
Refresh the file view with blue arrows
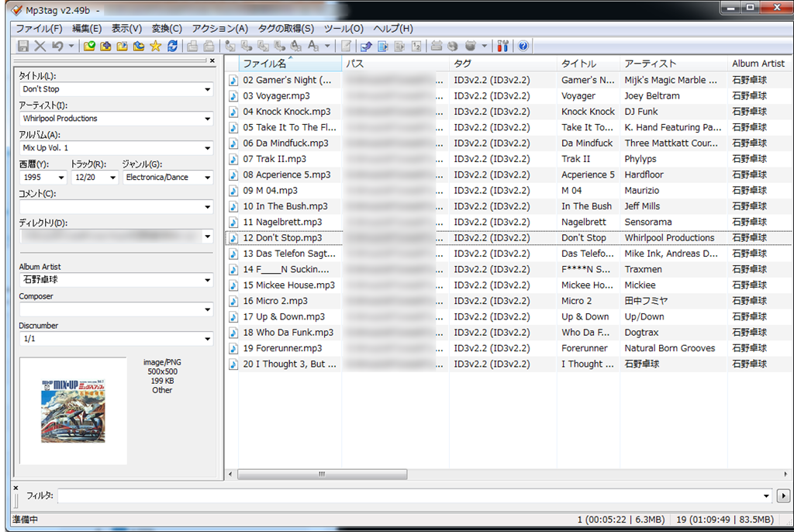point(172,46)
